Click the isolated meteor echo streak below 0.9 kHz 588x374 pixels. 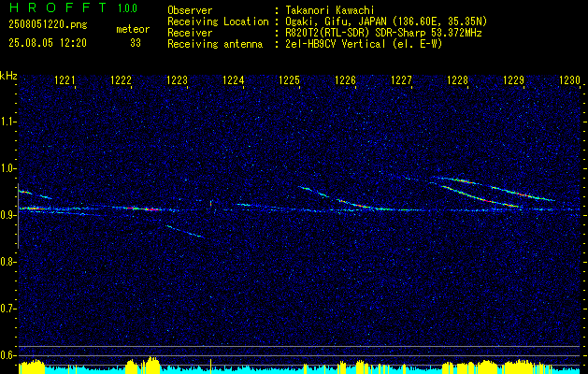[185, 231]
